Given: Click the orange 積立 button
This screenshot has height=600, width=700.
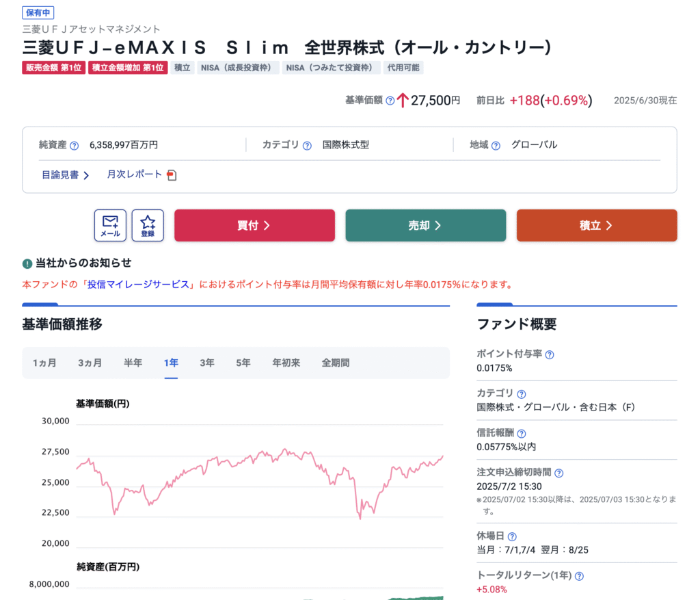Looking at the screenshot, I should 597,226.
